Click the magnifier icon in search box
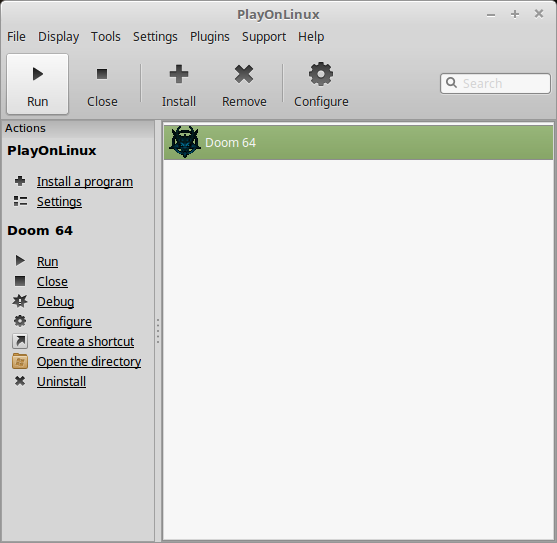 point(451,83)
